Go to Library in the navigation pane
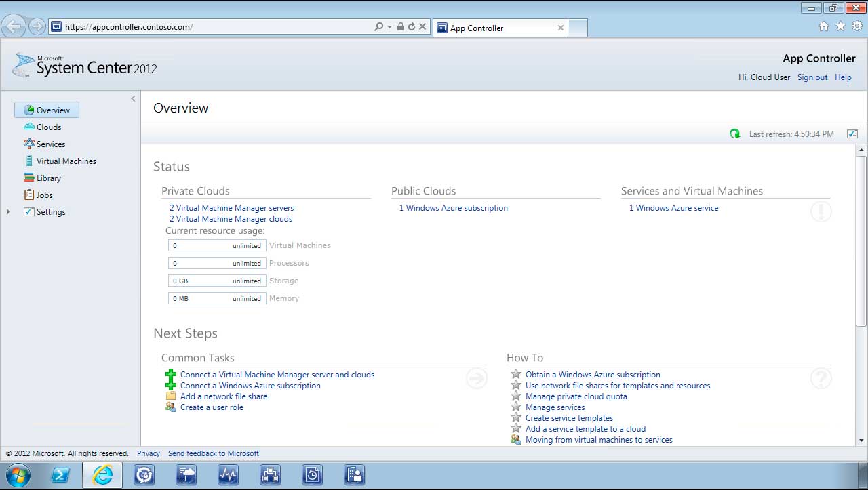Image resolution: width=868 pixels, height=490 pixels. [42, 178]
